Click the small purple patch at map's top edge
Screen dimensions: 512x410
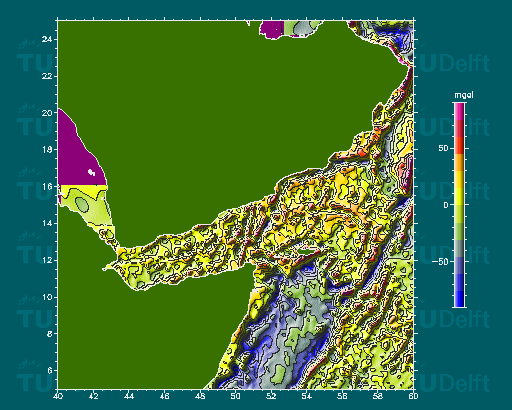click(x=271, y=29)
